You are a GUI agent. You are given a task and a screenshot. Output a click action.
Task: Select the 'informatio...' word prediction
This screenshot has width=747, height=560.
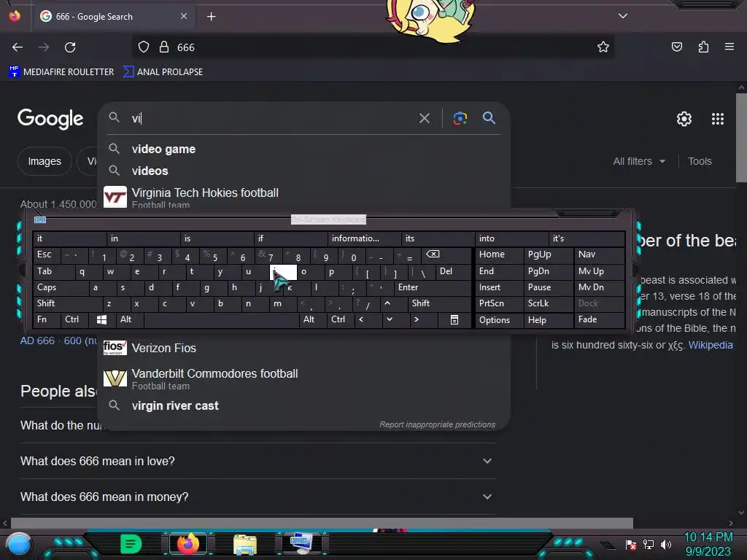(365, 238)
